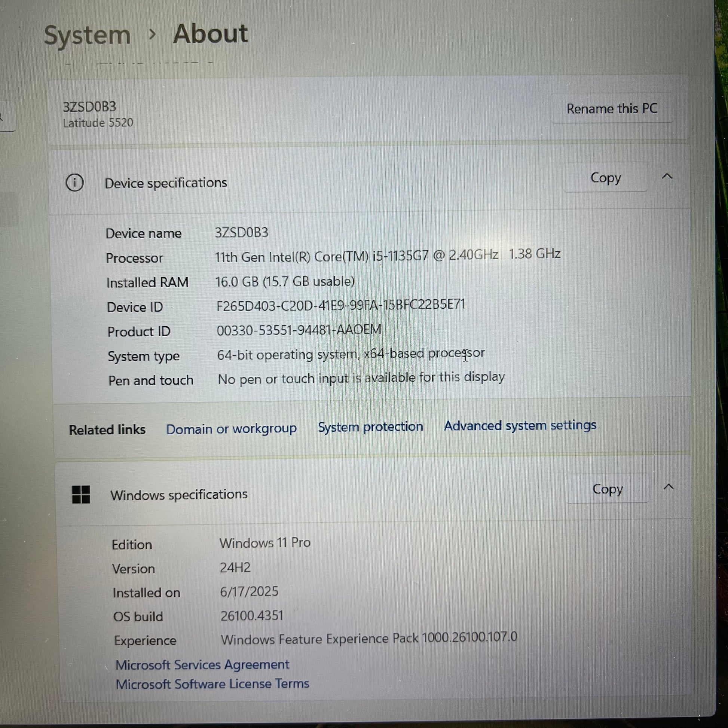Select the Device ID value F265D403

pyautogui.click(x=341, y=305)
